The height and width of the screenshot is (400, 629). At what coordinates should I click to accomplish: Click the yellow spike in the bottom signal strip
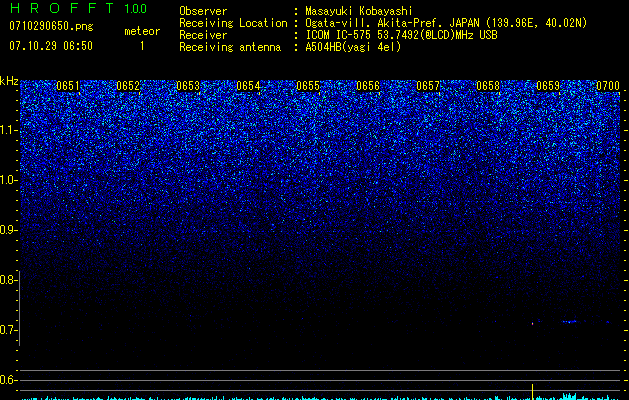coord(532,392)
